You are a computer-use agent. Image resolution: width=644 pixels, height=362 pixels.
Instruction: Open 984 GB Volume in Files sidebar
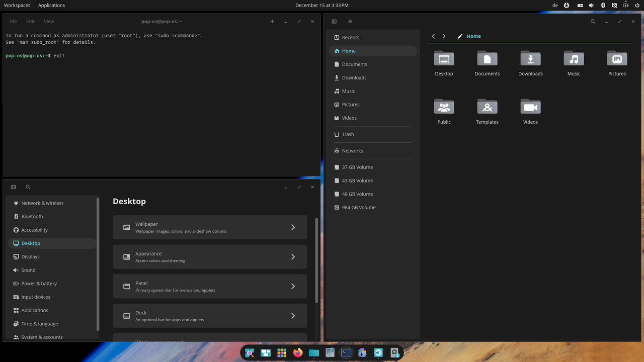(x=373, y=207)
